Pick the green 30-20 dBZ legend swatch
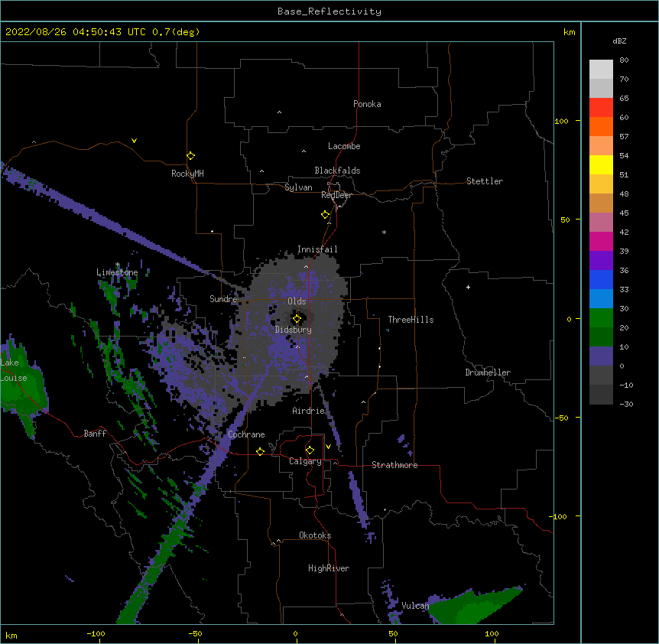Screen dimensions: 659x644 (601, 318)
